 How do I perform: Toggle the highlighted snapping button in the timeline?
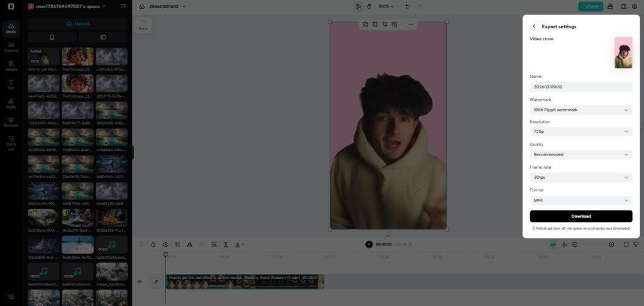[553, 244]
